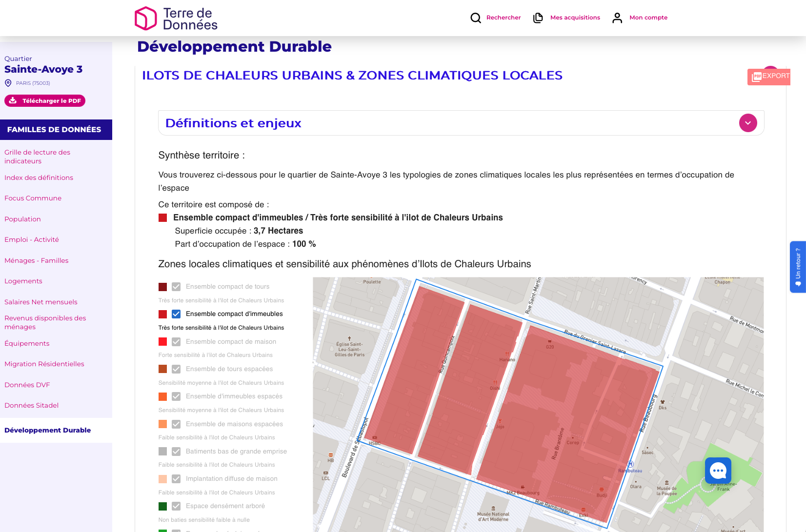Viewport: 806px width, 532px height.
Task: Toggle the Espace densément arboré checkbox
Action: pos(176,506)
